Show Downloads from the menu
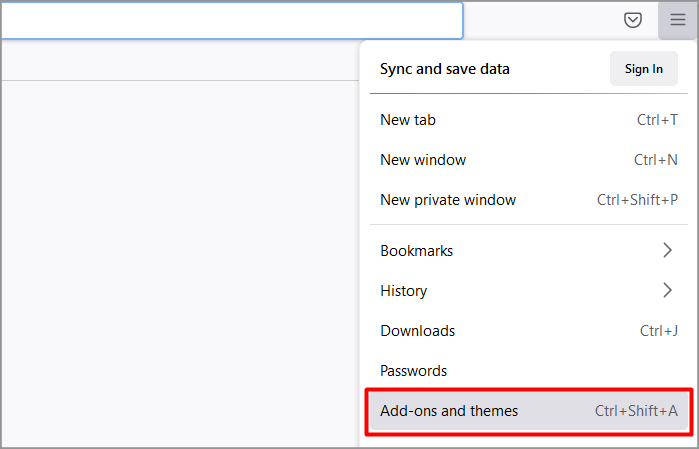This screenshot has width=699, height=449. tap(418, 330)
